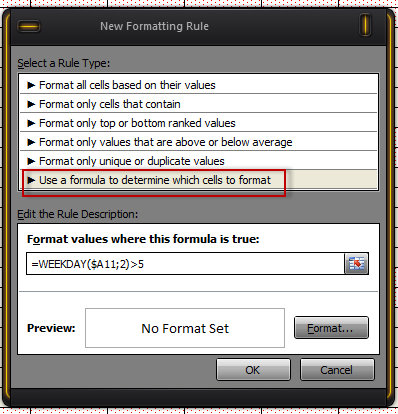
Task: Click the 'Edit the Rule Description:' label
Action: [x=77, y=214]
